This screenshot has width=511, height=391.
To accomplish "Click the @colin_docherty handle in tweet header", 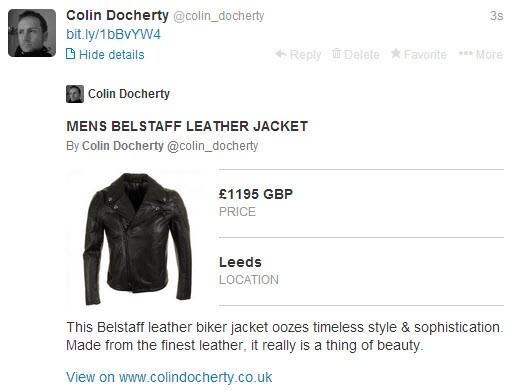I will (219, 16).
